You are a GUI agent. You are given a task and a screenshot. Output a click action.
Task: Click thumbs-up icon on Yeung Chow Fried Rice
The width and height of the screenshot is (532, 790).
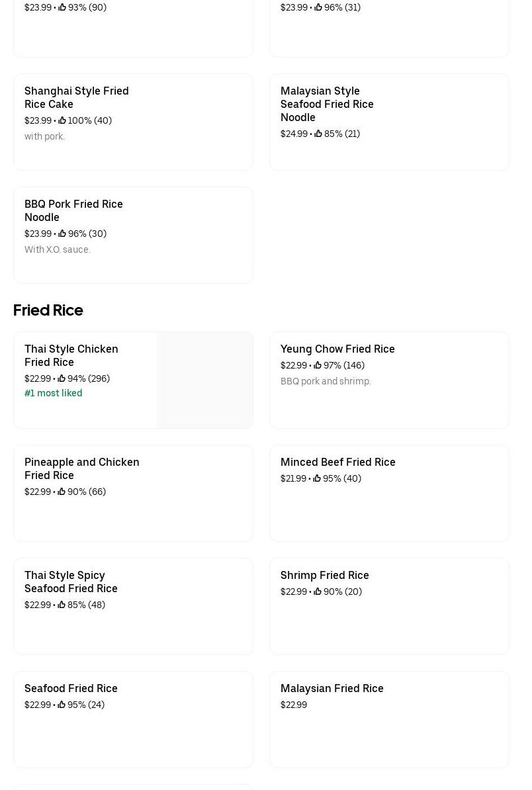[318, 365]
